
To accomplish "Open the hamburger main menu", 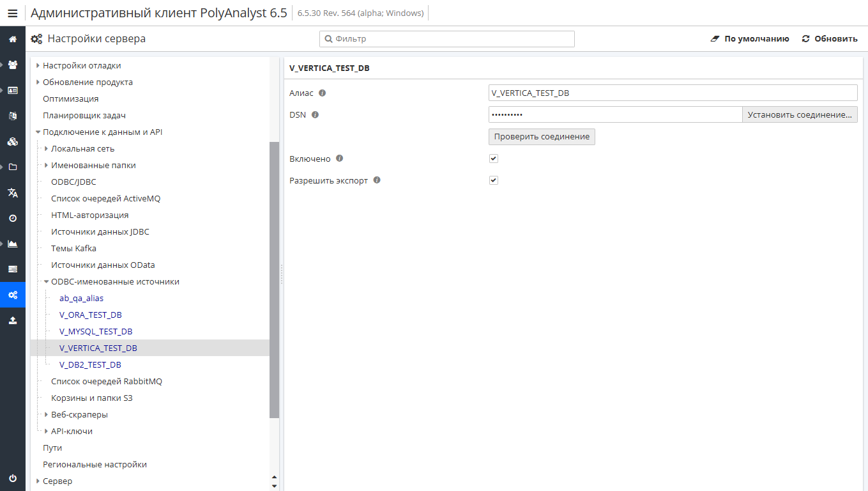I will [13, 13].
